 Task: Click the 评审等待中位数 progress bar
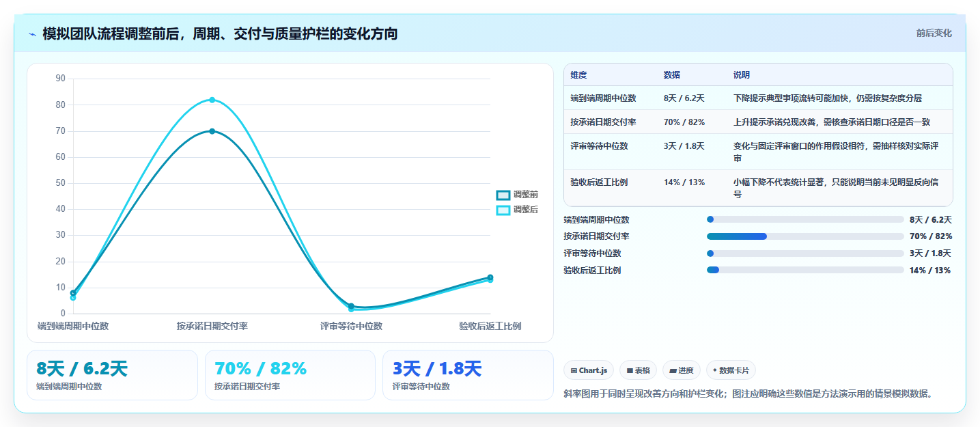(805, 253)
